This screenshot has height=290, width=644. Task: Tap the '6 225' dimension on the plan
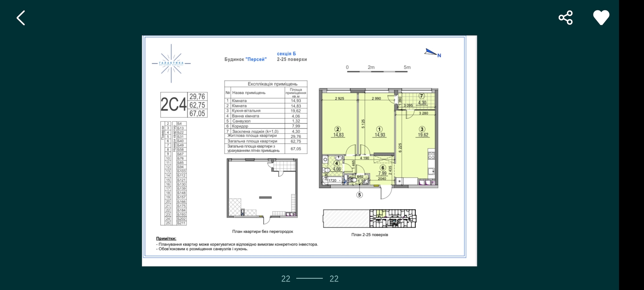[x=400, y=148]
